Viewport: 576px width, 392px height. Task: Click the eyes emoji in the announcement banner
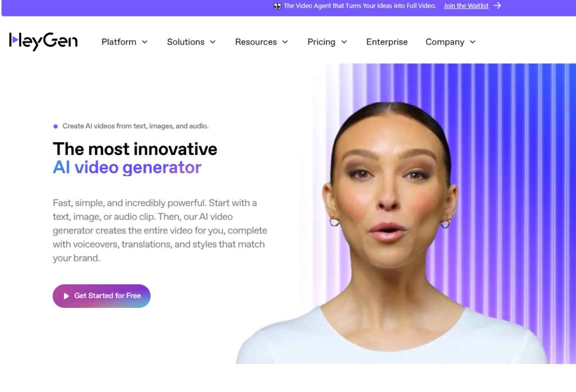(x=277, y=6)
